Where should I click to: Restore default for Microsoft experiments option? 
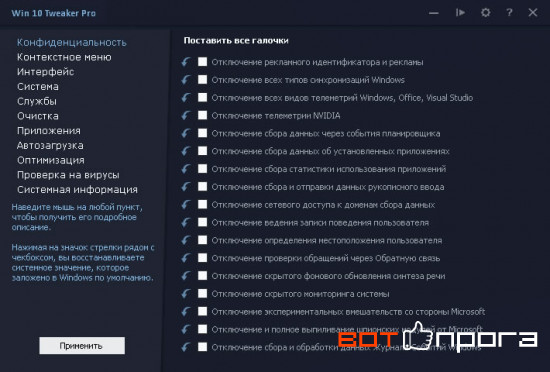pos(186,312)
